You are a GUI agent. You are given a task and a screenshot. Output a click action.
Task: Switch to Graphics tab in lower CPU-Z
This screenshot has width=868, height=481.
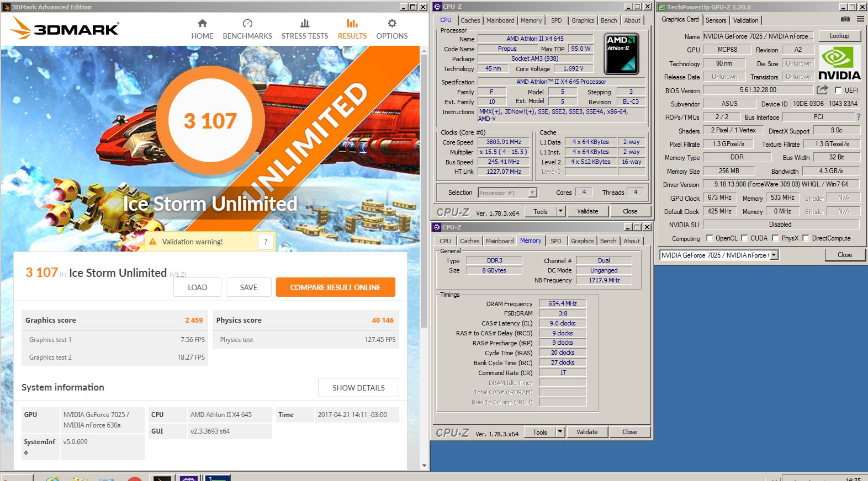pyautogui.click(x=583, y=241)
